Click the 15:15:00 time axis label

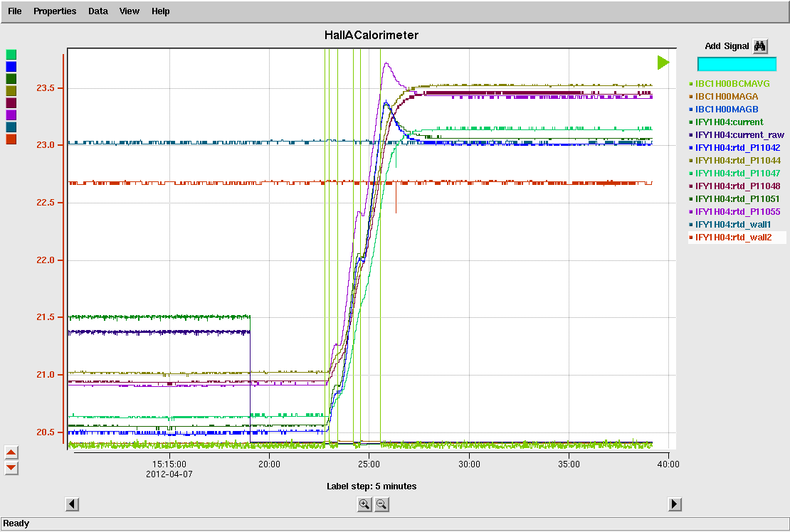click(169, 464)
